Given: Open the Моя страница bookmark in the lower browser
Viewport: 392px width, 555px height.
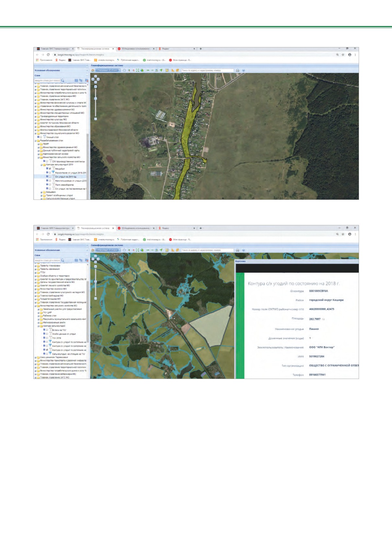Looking at the screenshot, I should tap(180, 240).
